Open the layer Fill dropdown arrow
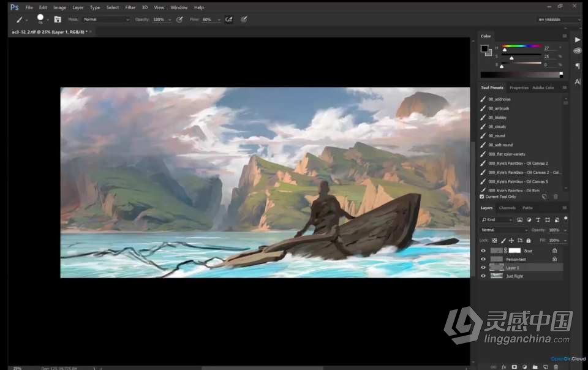588x370 pixels. [565, 240]
